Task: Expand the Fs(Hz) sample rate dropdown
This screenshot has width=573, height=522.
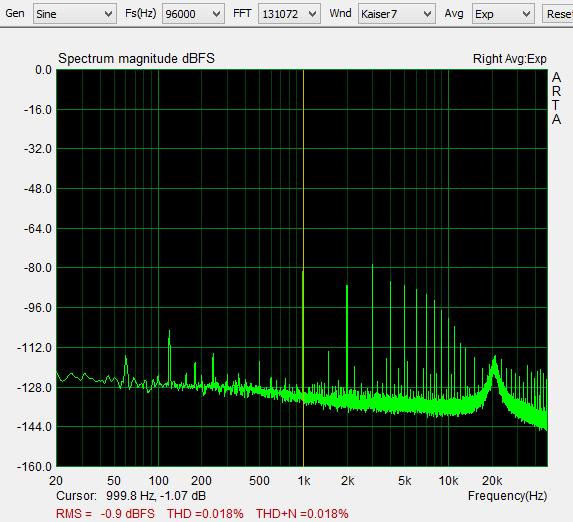Action: pos(193,14)
